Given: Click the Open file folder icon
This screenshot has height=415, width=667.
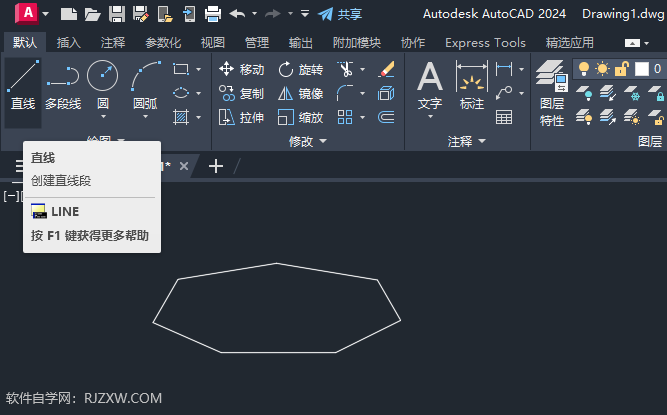Looking at the screenshot, I should point(92,14).
